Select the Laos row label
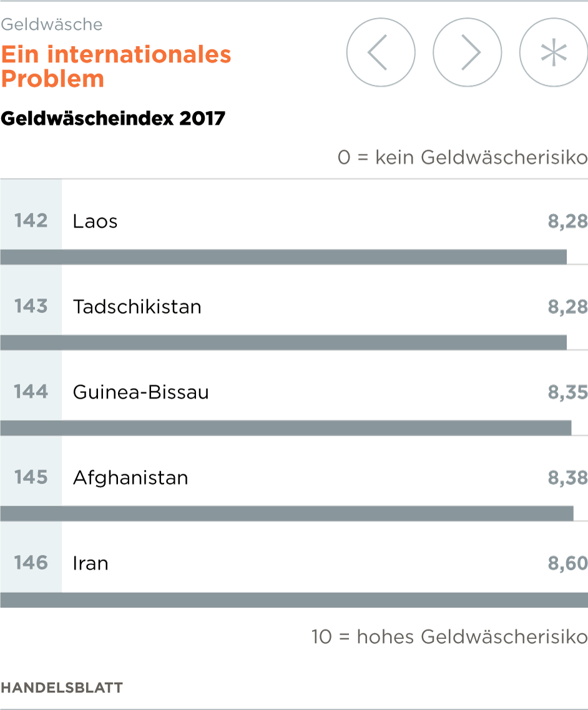 coord(95,221)
